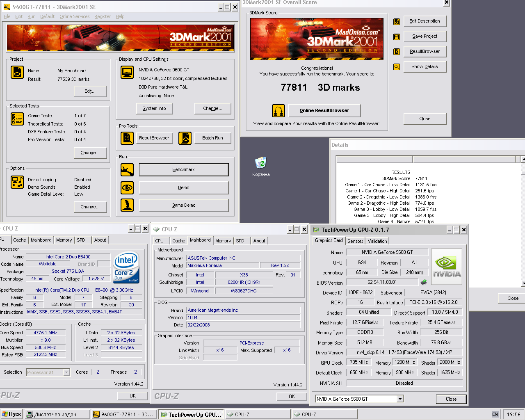
Task: Click the Project icon in 3DMark2001 window
Action: 17,72
